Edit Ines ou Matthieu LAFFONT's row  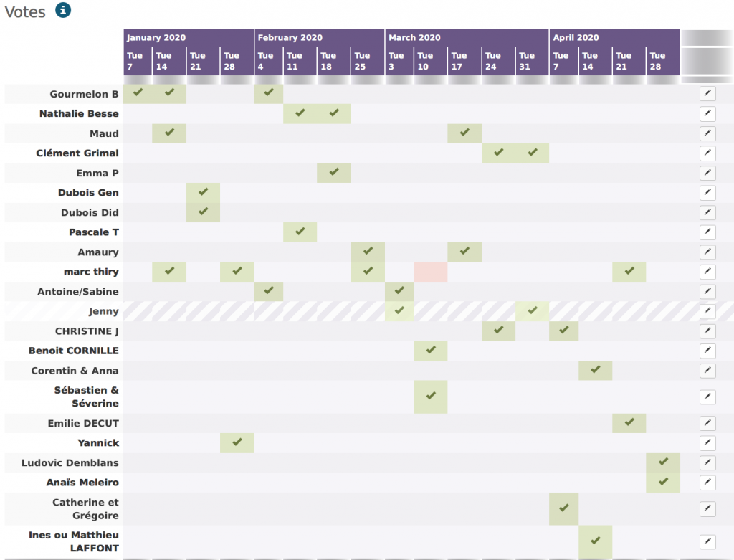pos(707,542)
